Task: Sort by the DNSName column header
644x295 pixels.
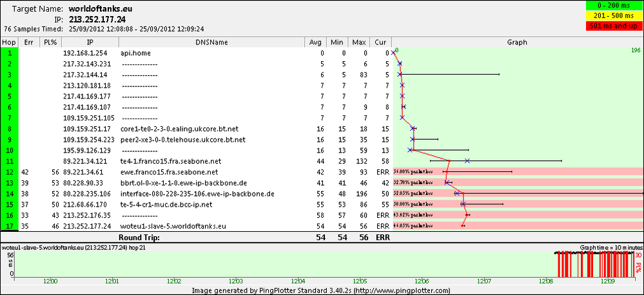Action: click(x=212, y=43)
